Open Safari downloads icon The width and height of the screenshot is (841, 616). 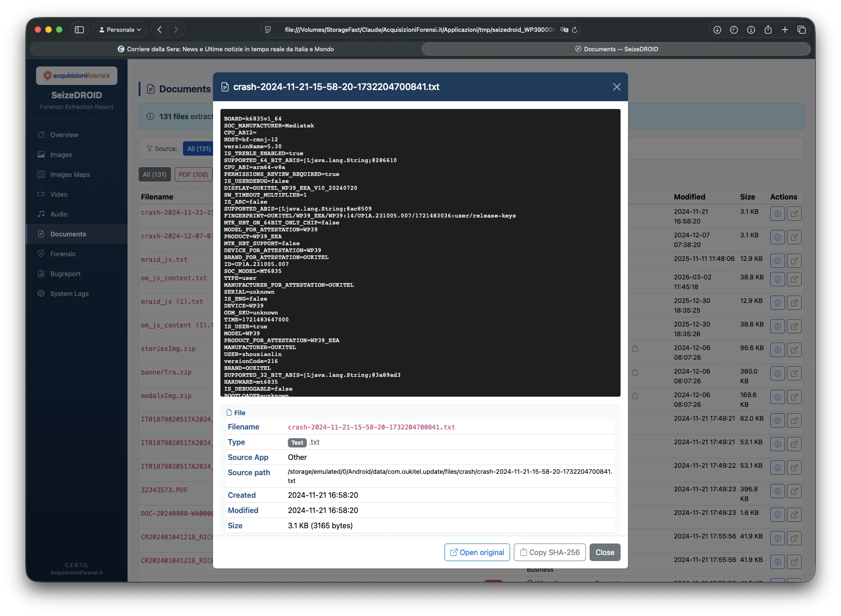(717, 30)
